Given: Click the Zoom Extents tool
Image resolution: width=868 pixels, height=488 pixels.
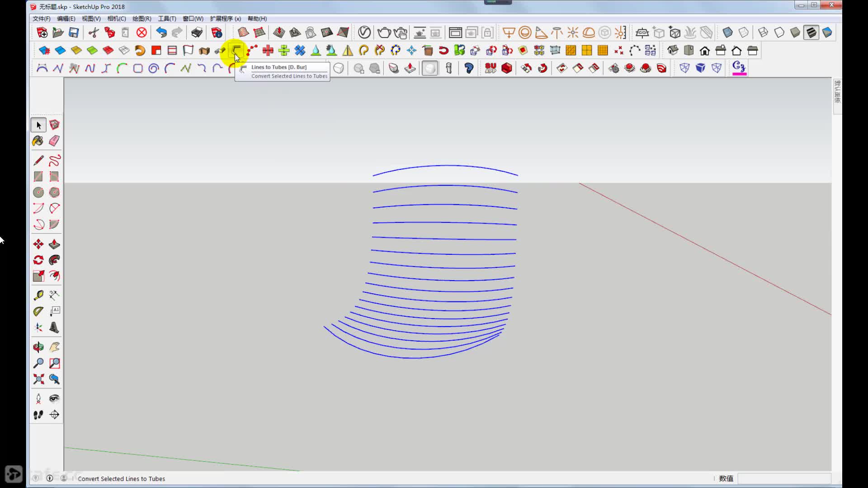Looking at the screenshot, I should coord(38,379).
